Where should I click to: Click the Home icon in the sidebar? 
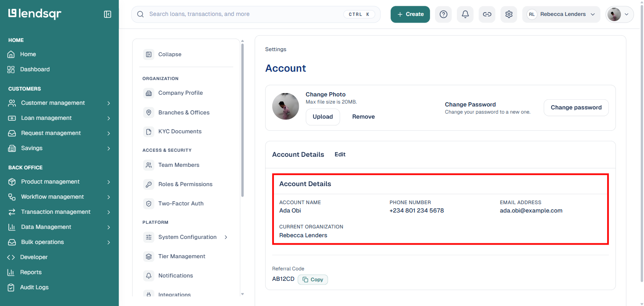coord(11,54)
